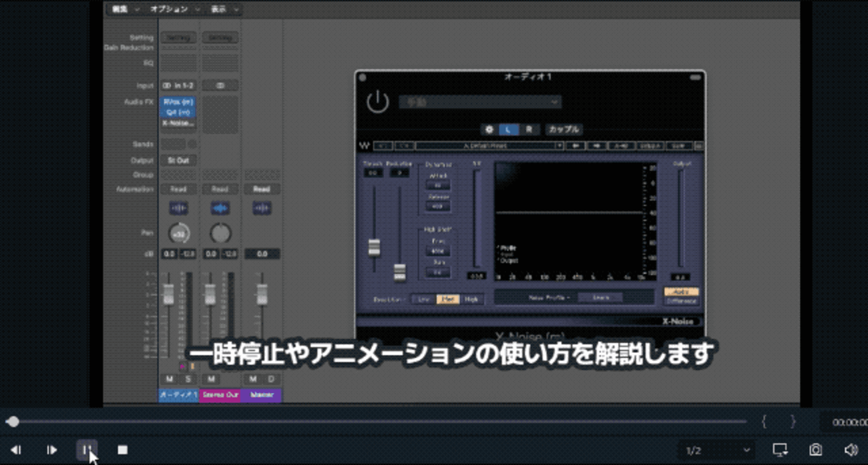Viewport: 868px width, 465px height.
Task: Click the step-forward frame icon
Action: 51,450
